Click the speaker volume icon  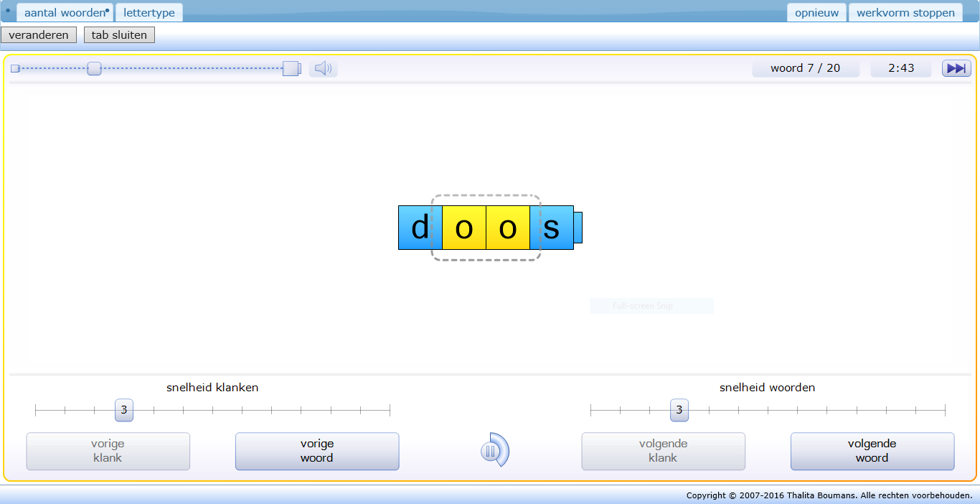(323, 69)
